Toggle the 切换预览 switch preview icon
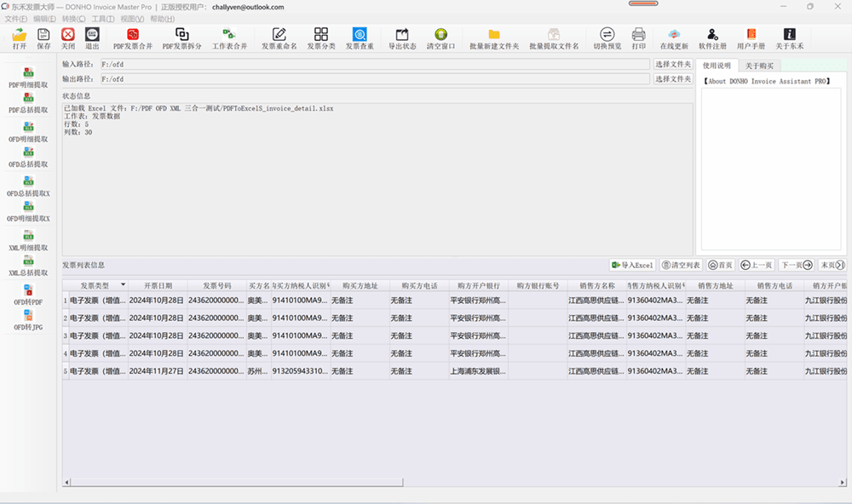 click(x=607, y=38)
